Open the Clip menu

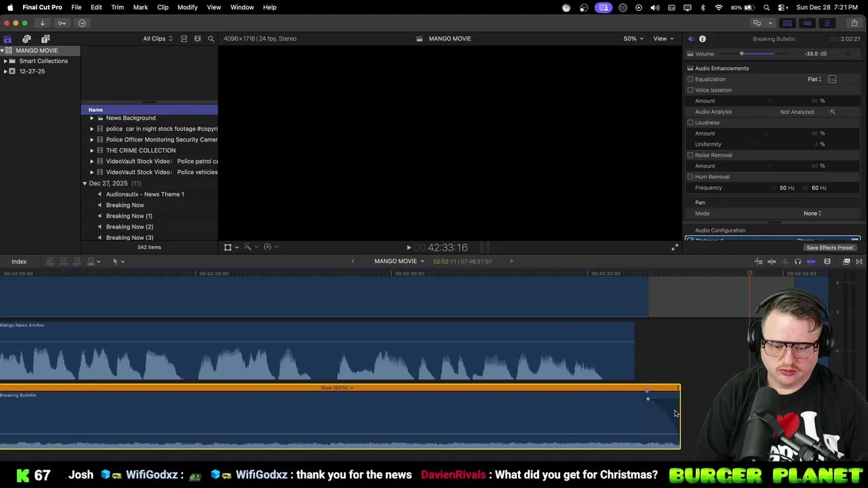[163, 7]
